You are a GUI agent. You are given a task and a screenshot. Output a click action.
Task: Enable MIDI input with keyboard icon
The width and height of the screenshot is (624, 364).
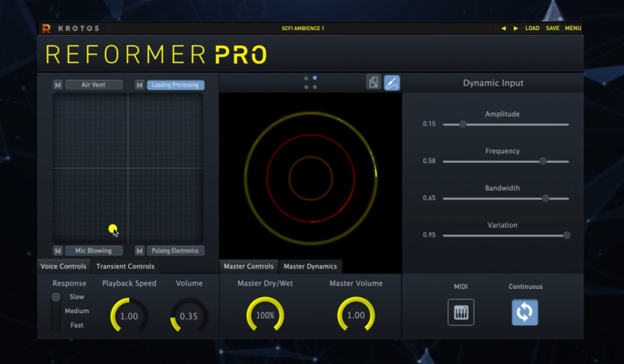click(460, 312)
